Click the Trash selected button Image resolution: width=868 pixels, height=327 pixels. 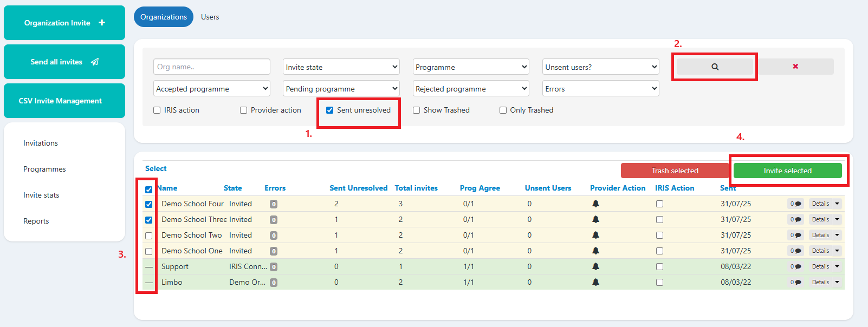tap(675, 171)
